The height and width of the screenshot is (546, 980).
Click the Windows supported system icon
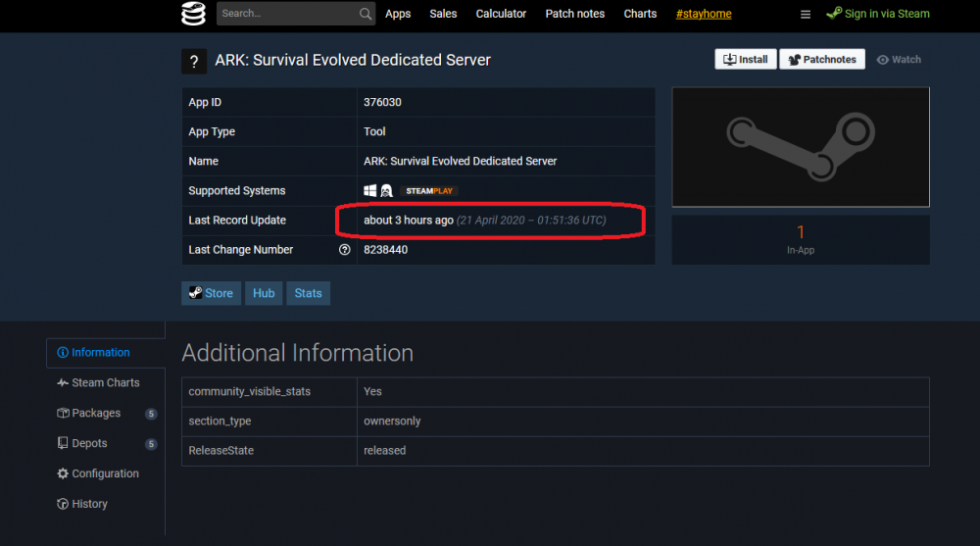(370, 191)
